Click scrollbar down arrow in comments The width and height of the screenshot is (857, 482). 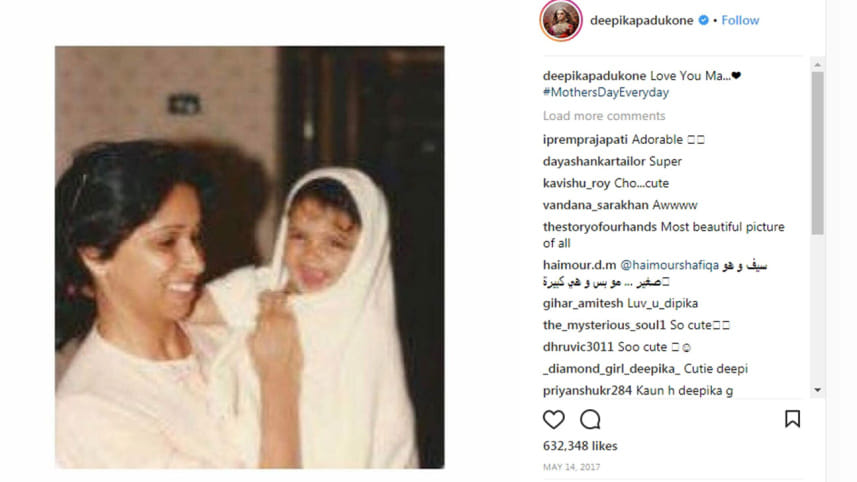click(x=818, y=390)
